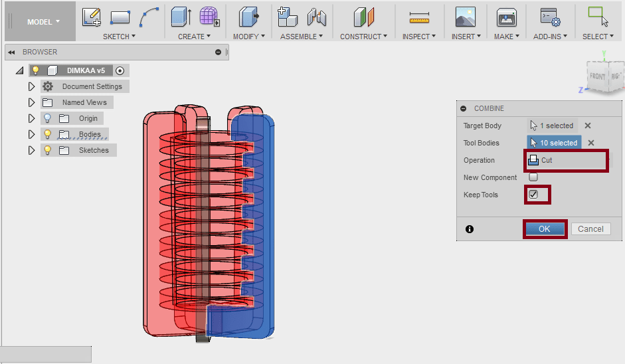Image resolution: width=625 pixels, height=364 pixels.
Task: Click the DIMKAA v5 component icon
Action: pos(52,70)
